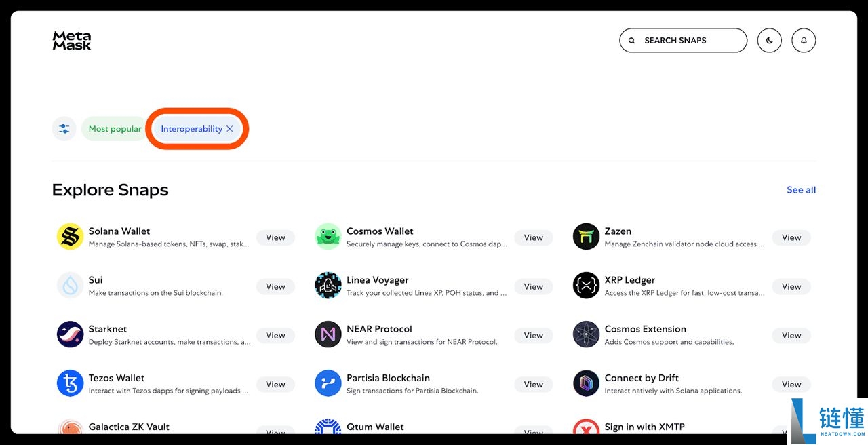Click 'Adds Cosmos support and capabilities.' description
The height and width of the screenshot is (445, 868).
(669, 342)
